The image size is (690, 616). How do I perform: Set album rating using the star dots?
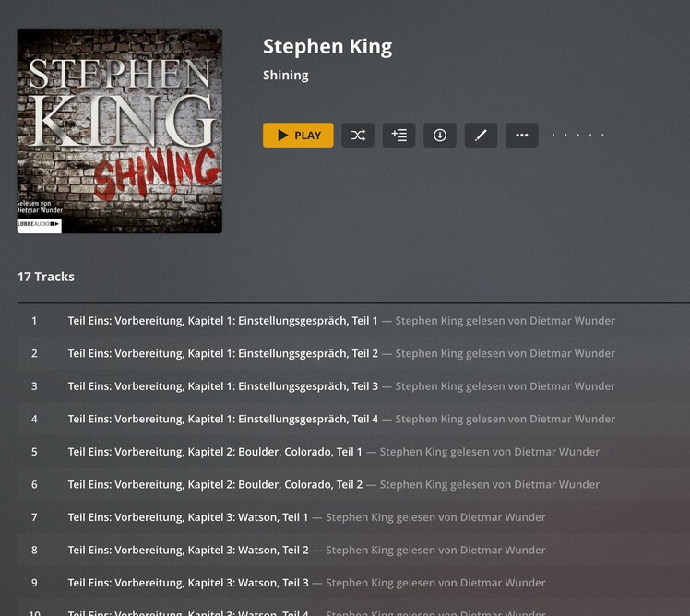pos(577,135)
